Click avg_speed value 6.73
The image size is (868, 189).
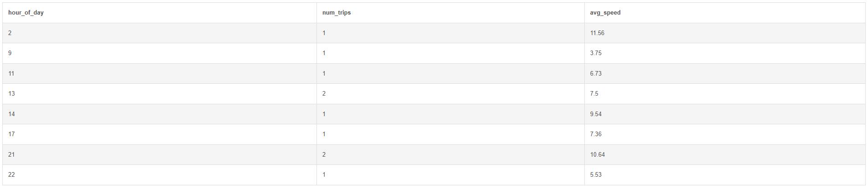coord(596,73)
